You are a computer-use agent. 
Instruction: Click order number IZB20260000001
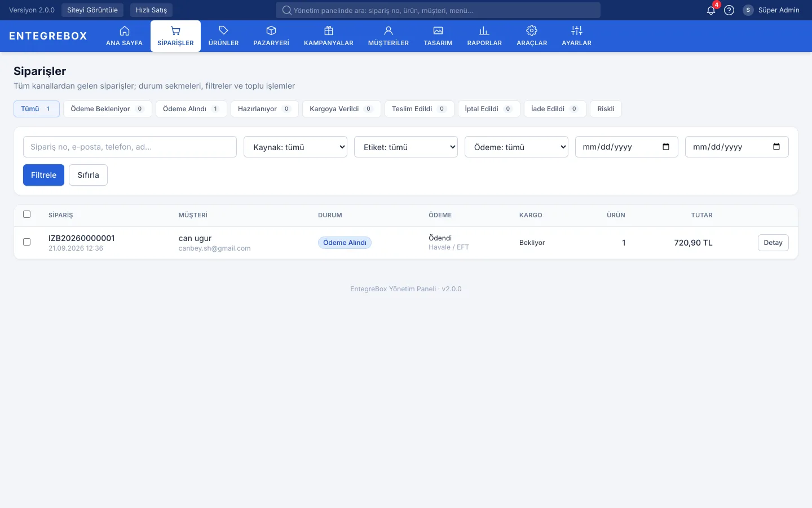pyautogui.click(x=82, y=238)
